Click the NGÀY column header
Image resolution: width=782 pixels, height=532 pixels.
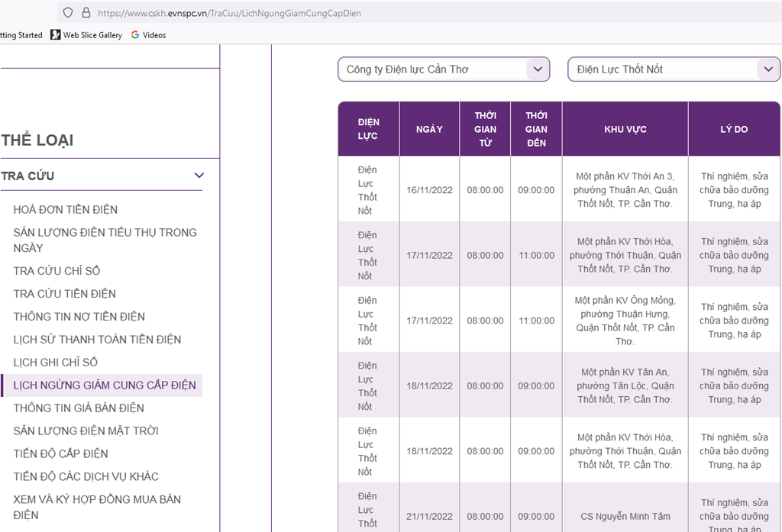(429, 129)
